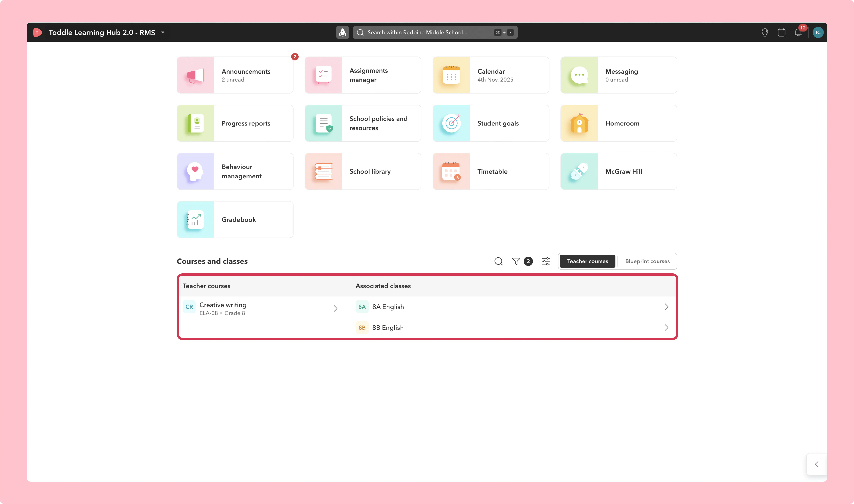Click the Behaviour management heart-head icon
Image resolution: width=854 pixels, height=504 pixels.
(195, 172)
